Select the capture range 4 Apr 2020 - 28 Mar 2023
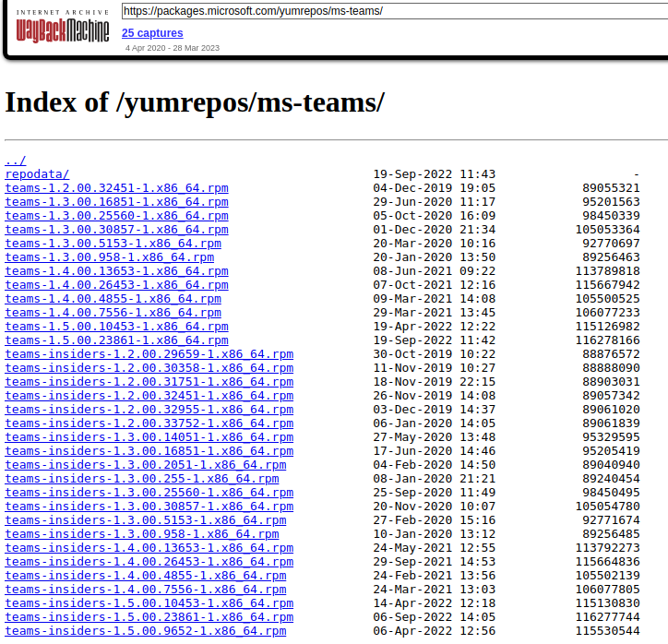Screen dimensions: 668x644 pyautogui.click(x=173, y=48)
